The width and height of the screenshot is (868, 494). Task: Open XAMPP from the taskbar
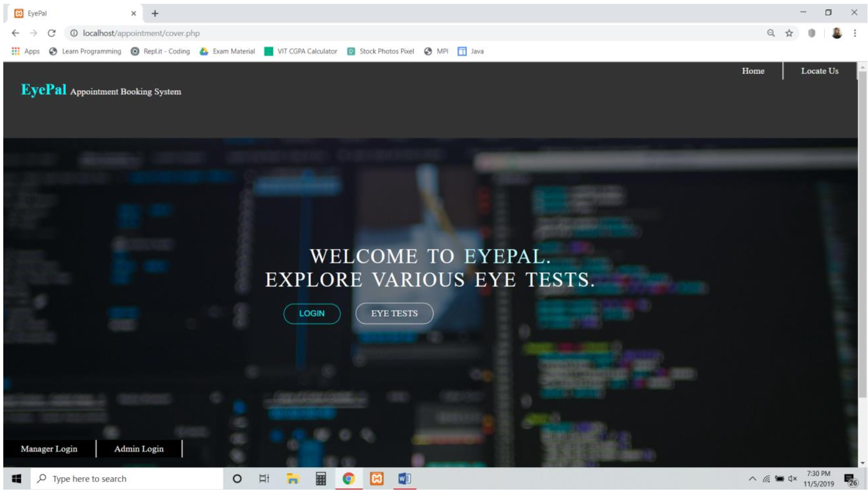click(x=377, y=479)
